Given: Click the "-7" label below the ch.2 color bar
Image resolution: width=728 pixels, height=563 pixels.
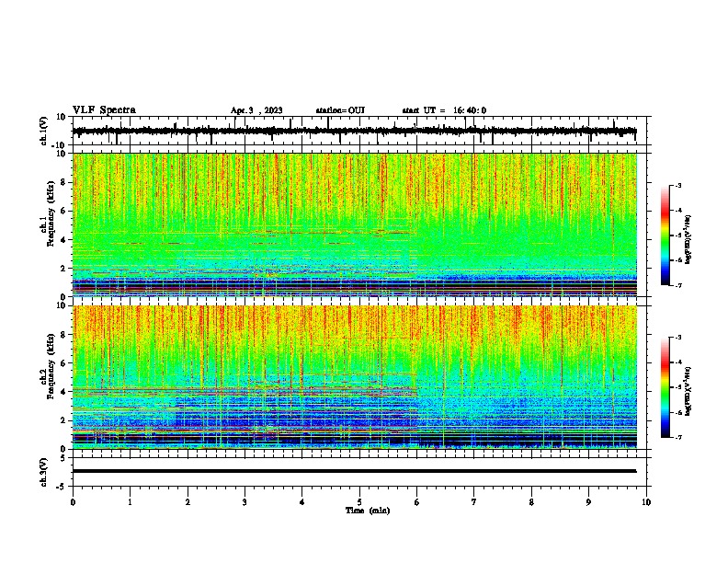Looking at the screenshot, I should (678, 438).
